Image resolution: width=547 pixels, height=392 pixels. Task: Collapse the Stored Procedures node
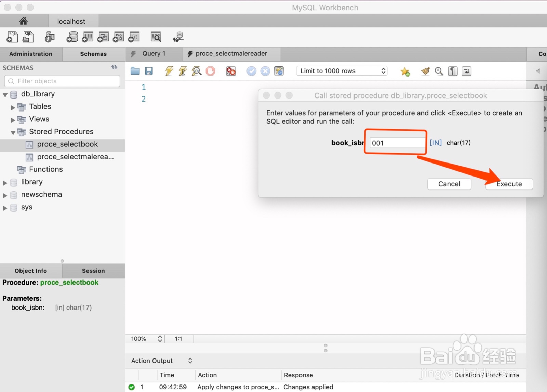13,133
